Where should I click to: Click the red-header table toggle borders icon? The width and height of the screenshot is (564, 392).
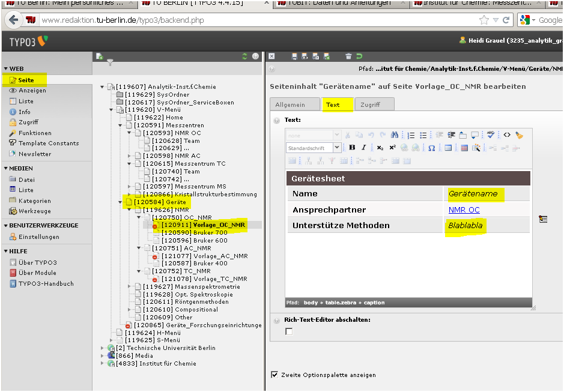tap(464, 148)
